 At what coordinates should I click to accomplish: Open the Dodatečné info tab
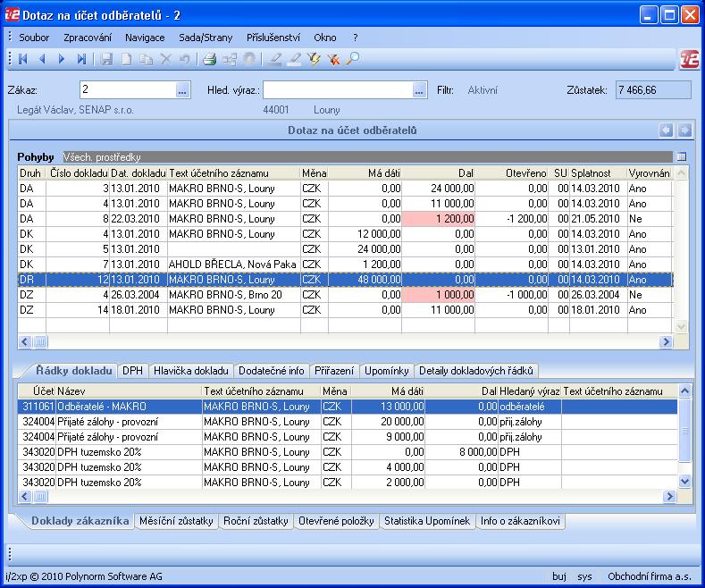[x=271, y=371]
